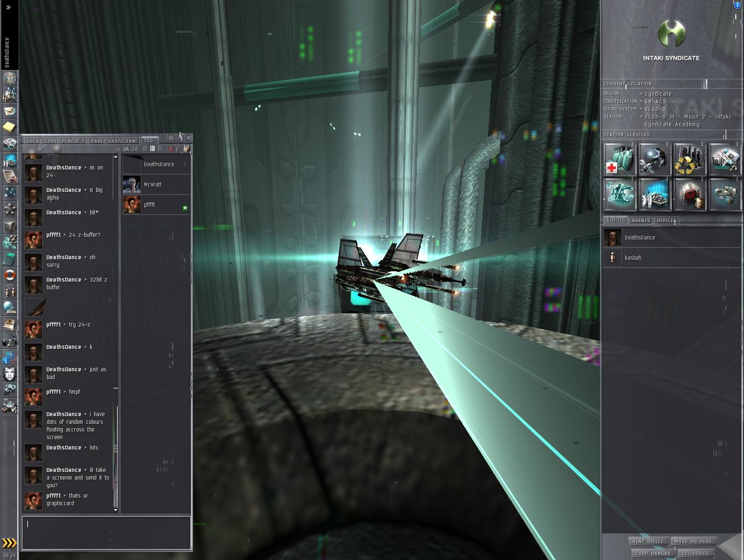Click the yellow double-arrow at the sidebar bottom
Screen dimensions: 744x560
[x=9, y=543]
